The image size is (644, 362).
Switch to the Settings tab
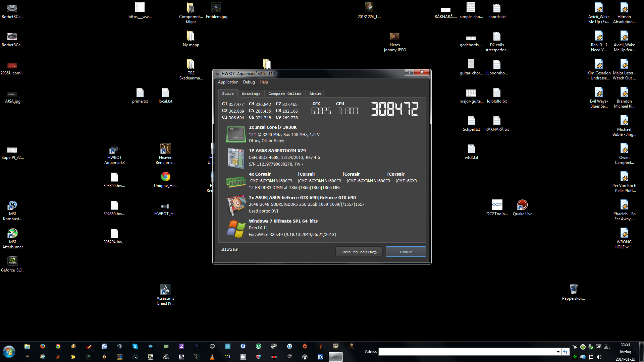(x=251, y=94)
